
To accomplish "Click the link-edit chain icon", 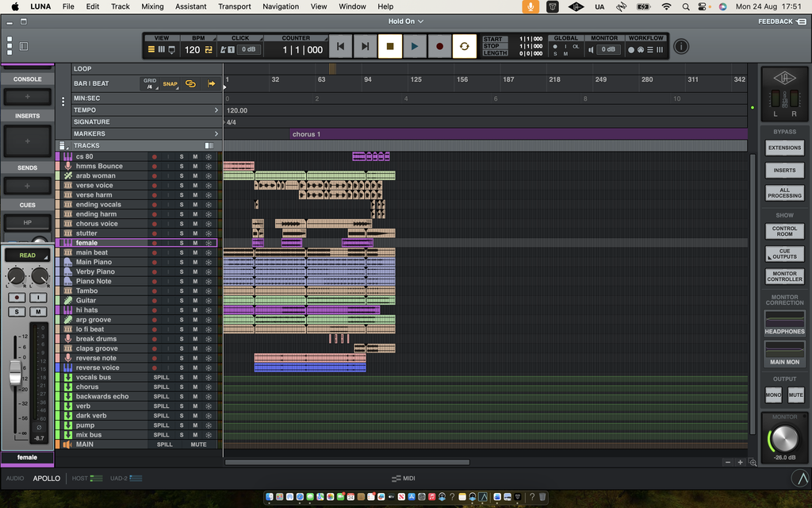I will (190, 84).
